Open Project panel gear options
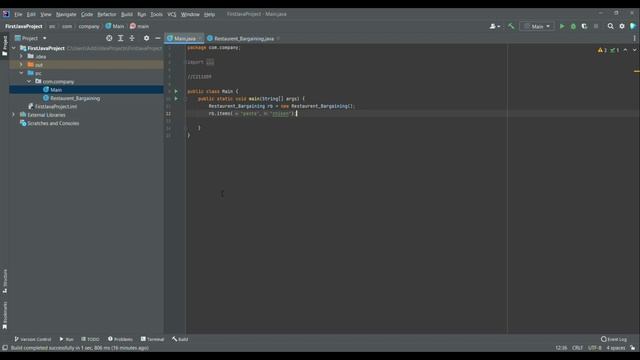 coord(146,38)
